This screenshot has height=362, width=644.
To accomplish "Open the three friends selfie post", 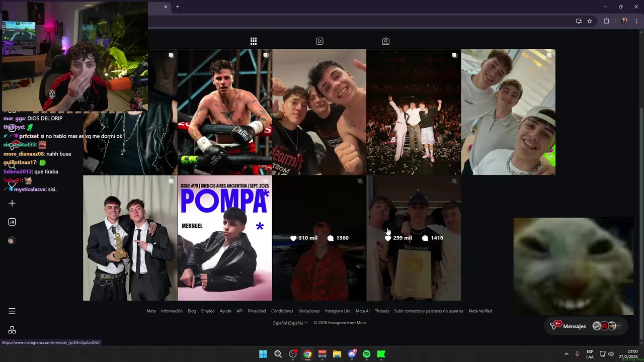I will pyautogui.click(x=319, y=112).
